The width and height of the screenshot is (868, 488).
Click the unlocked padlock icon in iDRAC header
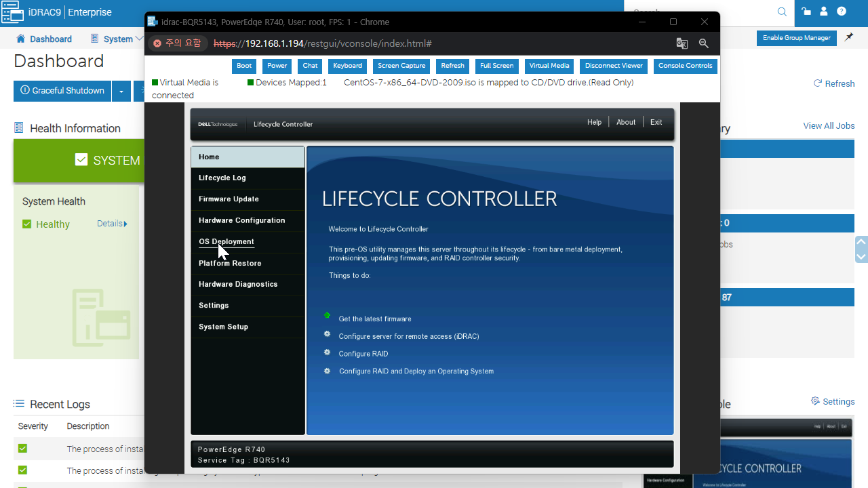coord(806,12)
